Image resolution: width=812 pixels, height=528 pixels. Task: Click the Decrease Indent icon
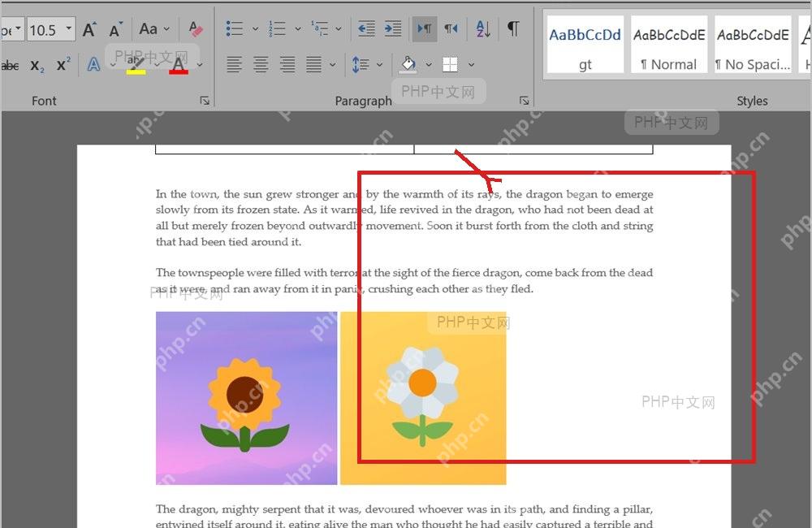tap(367, 28)
